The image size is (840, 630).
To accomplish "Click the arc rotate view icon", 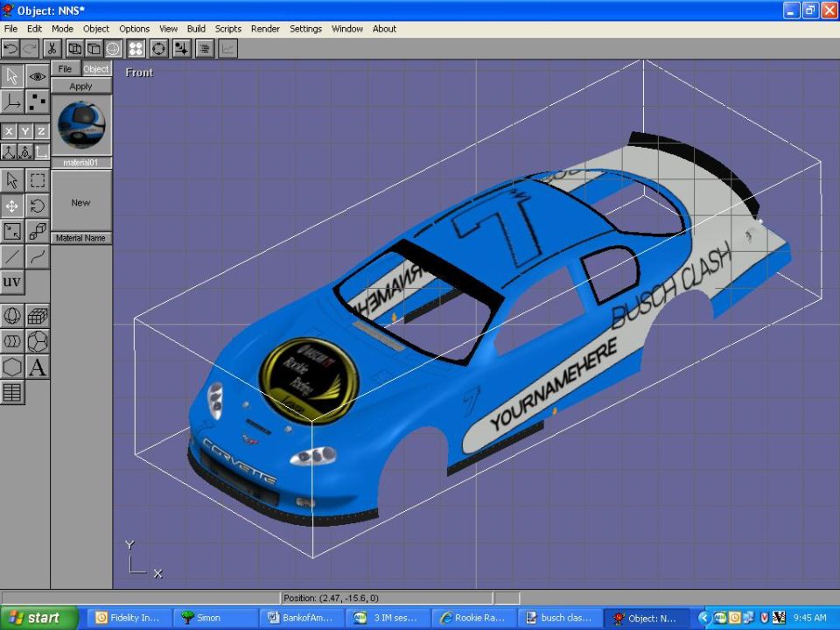I will tap(158, 49).
